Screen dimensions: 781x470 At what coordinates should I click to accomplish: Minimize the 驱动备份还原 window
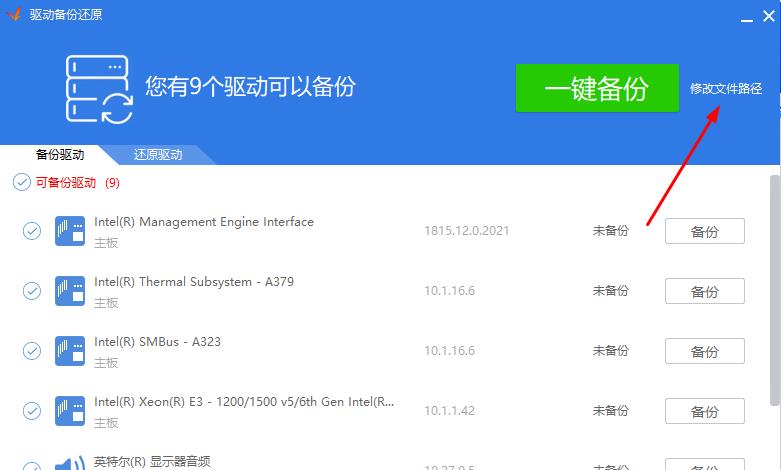click(747, 15)
